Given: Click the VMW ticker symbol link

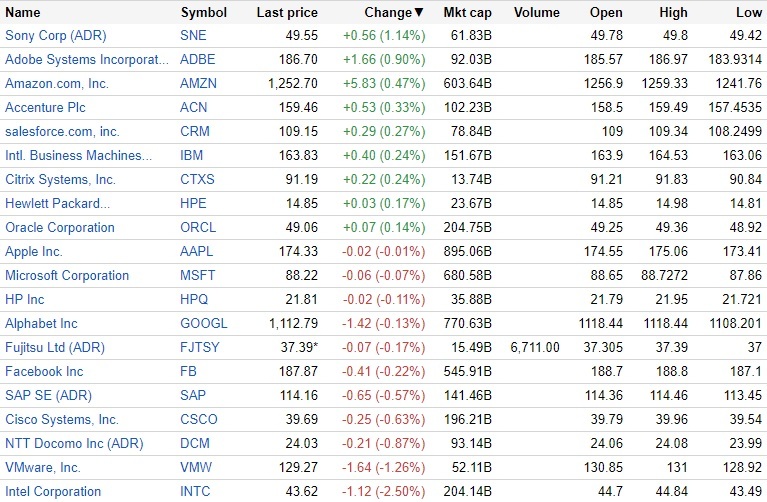Looking at the screenshot, I should [196, 467].
